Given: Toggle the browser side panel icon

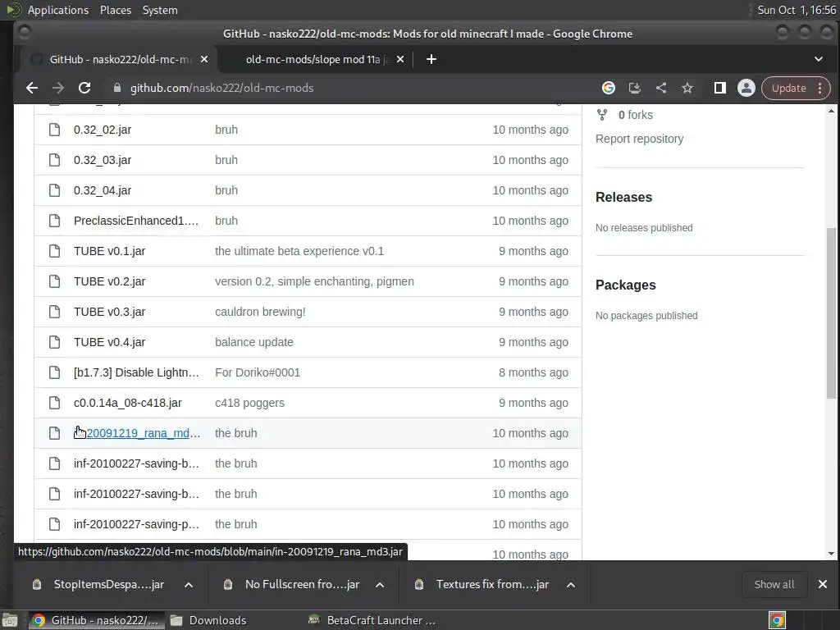Looking at the screenshot, I should click(x=720, y=89).
